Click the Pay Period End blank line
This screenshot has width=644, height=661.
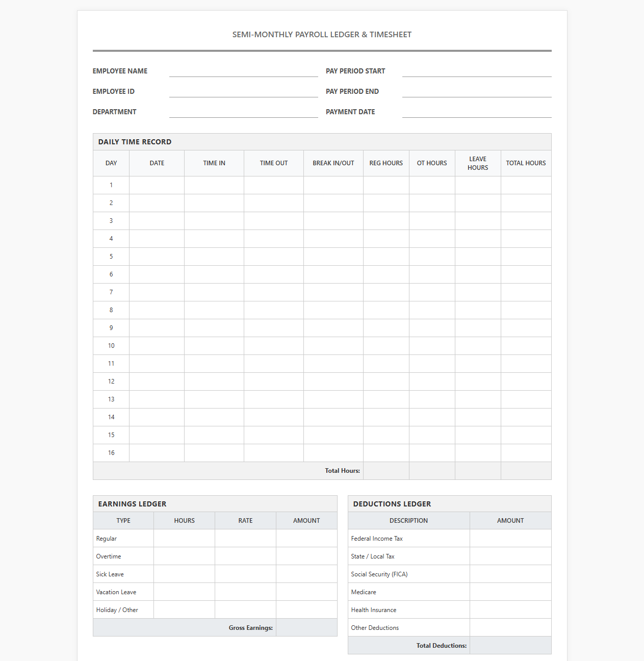477,92
